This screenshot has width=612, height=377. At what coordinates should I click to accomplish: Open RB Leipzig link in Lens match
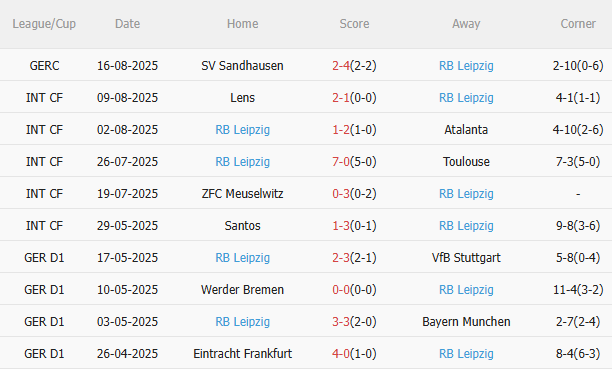(x=466, y=98)
